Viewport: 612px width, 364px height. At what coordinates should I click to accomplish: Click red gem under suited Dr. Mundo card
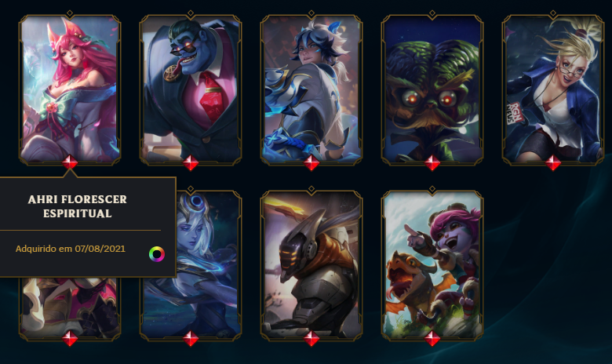191,162
